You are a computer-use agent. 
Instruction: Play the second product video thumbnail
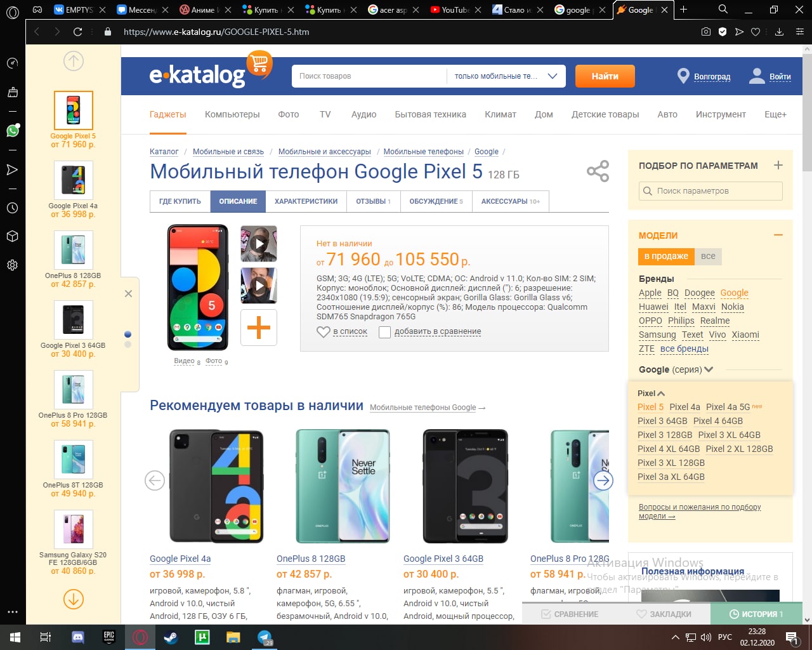[x=259, y=286]
